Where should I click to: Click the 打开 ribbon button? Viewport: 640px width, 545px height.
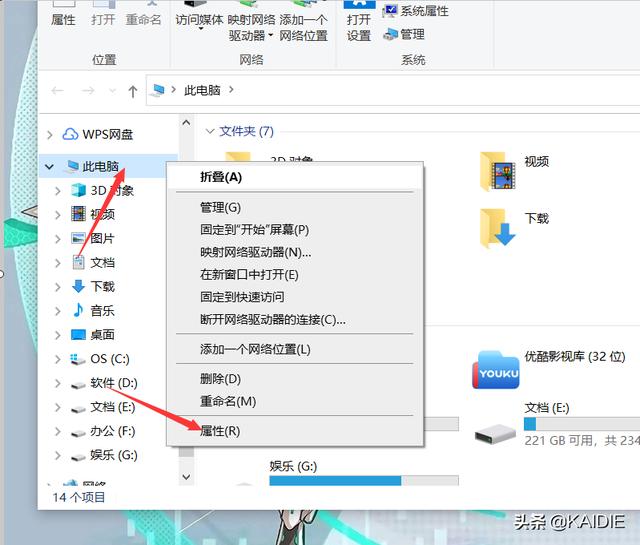pyautogui.click(x=103, y=15)
